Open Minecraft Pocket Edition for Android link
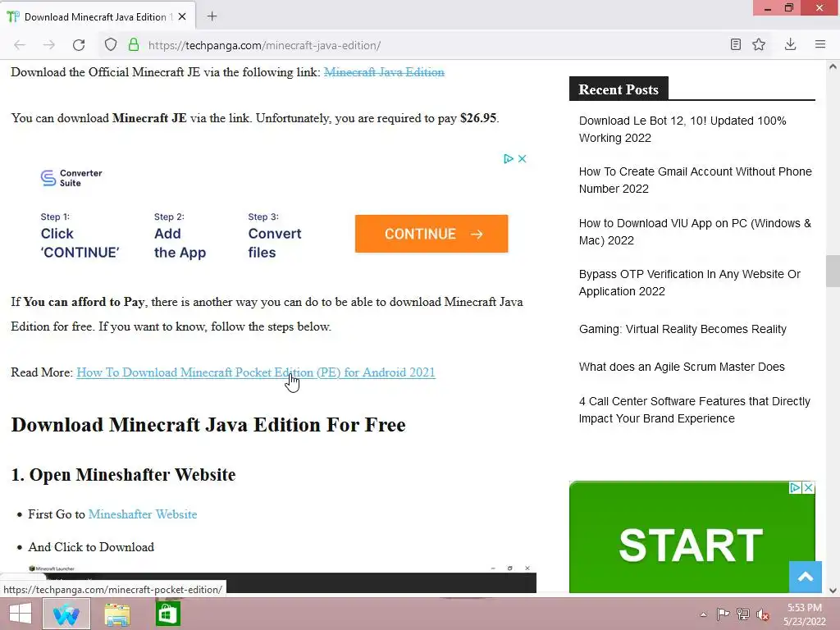This screenshot has width=840, height=630. tap(256, 372)
